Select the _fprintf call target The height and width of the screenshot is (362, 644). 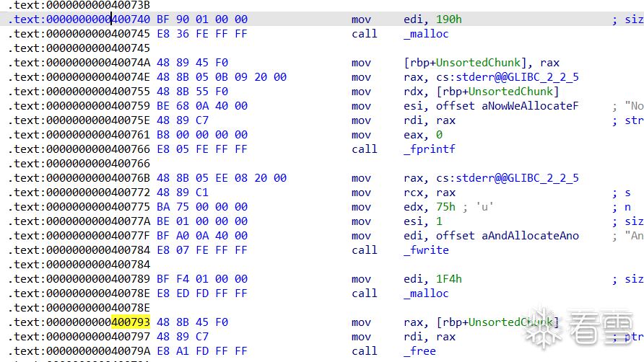tap(429, 149)
